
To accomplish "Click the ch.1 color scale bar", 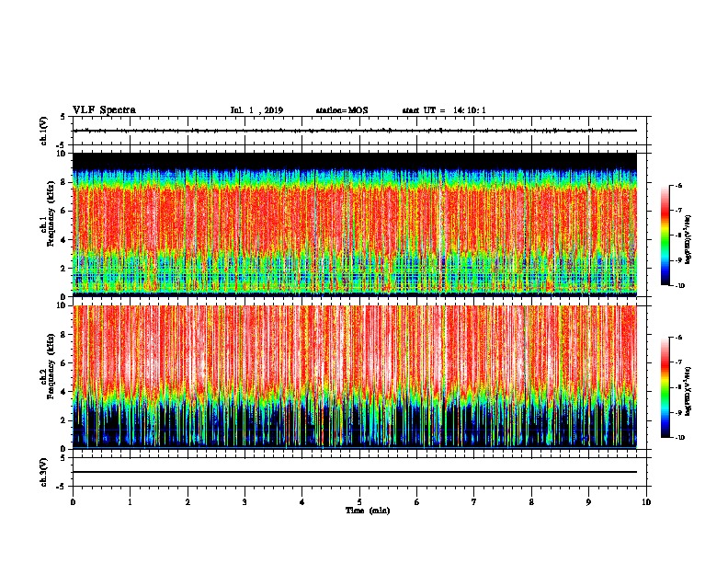I will [665, 236].
